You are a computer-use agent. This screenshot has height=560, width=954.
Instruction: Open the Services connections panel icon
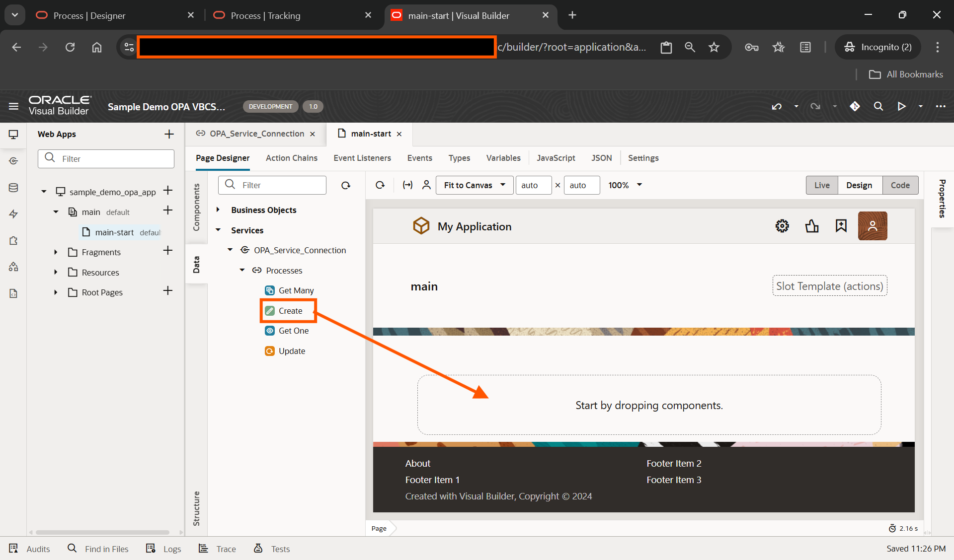click(x=13, y=160)
